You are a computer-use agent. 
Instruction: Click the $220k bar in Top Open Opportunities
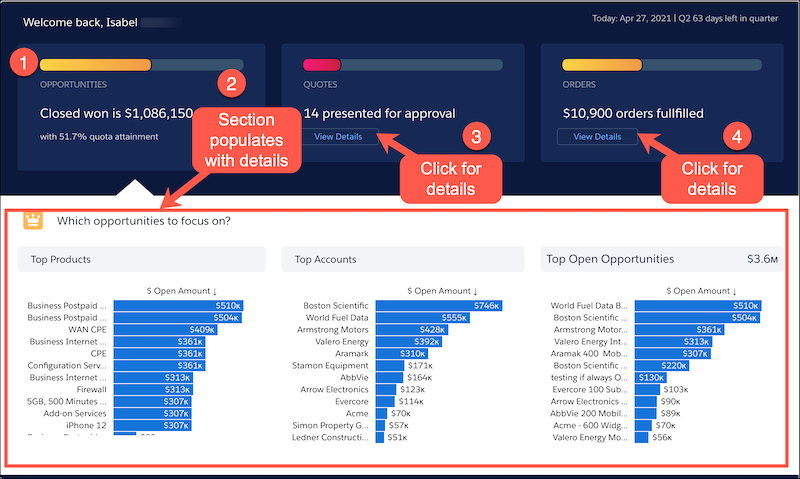point(662,366)
